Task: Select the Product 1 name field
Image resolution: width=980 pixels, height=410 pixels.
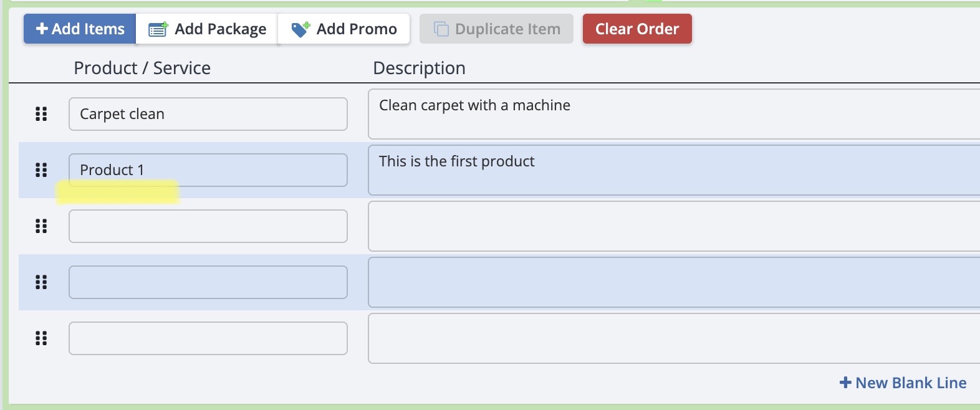Action: click(x=208, y=170)
